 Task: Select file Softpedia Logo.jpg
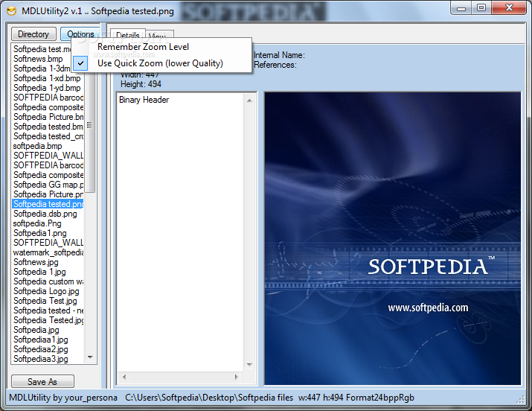point(46,291)
